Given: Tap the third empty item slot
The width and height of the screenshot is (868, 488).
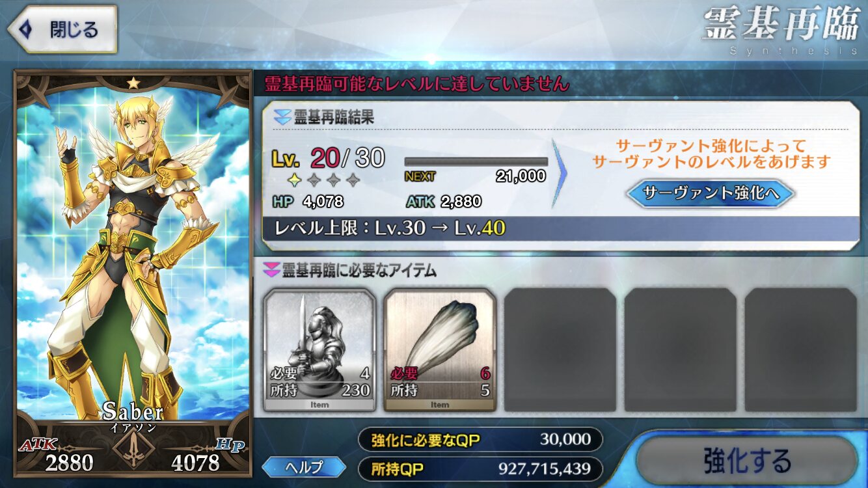Looking at the screenshot, I should 560,350.
